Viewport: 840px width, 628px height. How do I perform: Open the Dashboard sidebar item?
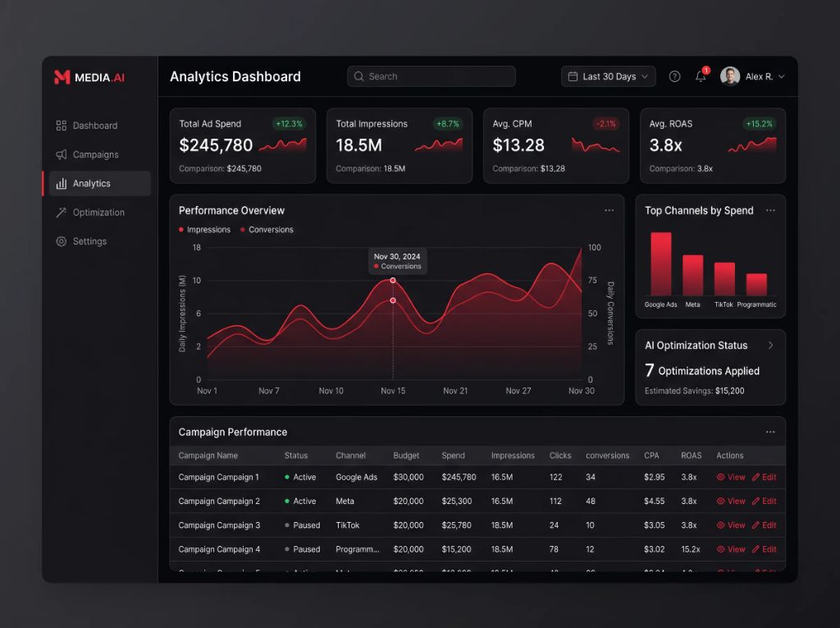[x=99, y=126]
